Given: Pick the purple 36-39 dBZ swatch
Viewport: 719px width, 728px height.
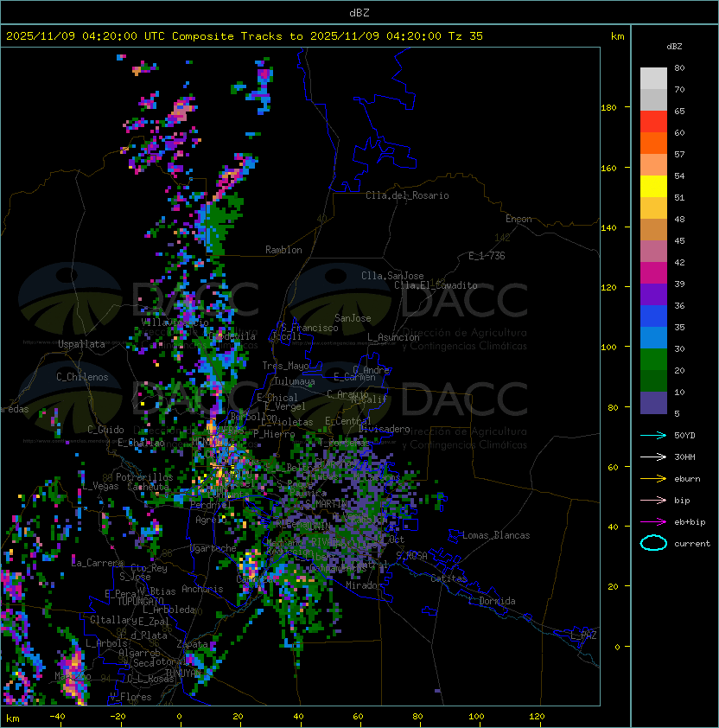Looking at the screenshot, I should click(x=653, y=295).
